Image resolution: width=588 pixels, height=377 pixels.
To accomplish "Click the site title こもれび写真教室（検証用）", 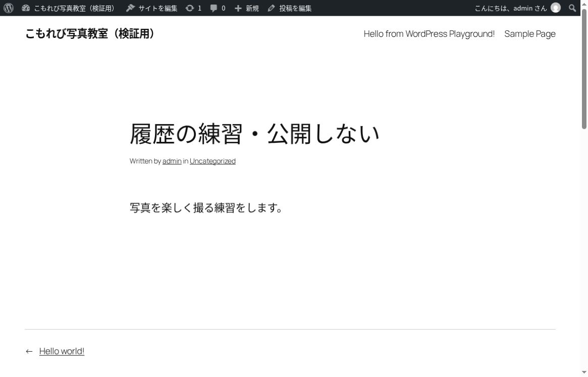I will (x=89, y=34).
